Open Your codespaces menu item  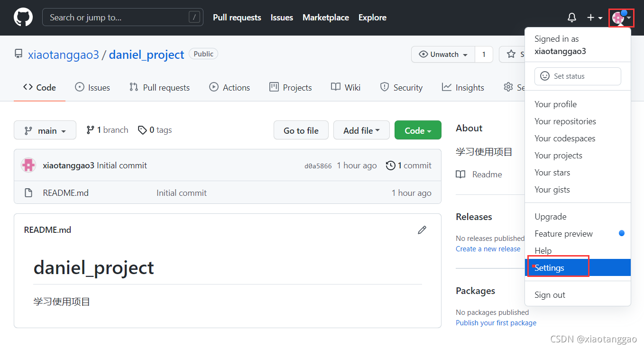(578, 138)
